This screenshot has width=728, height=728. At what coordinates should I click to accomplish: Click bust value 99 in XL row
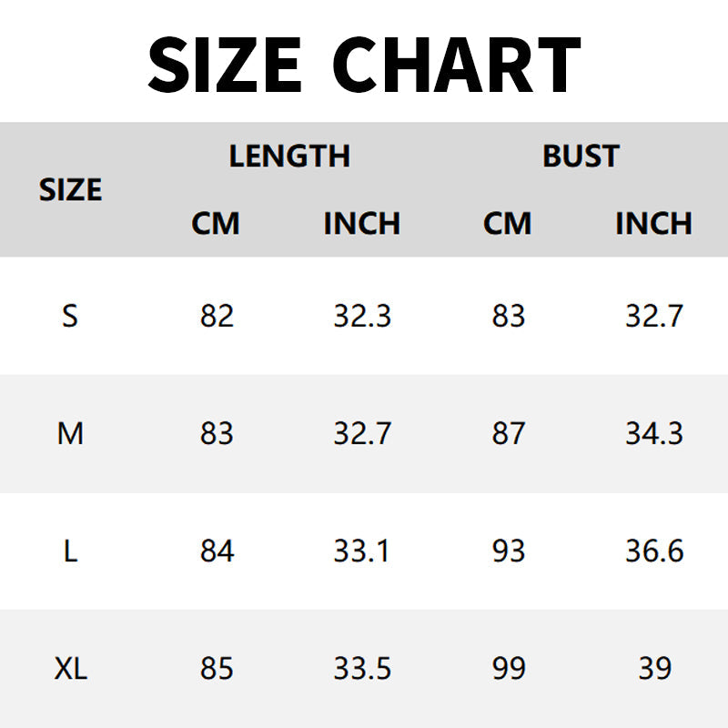pyautogui.click(x=508, y=670)
